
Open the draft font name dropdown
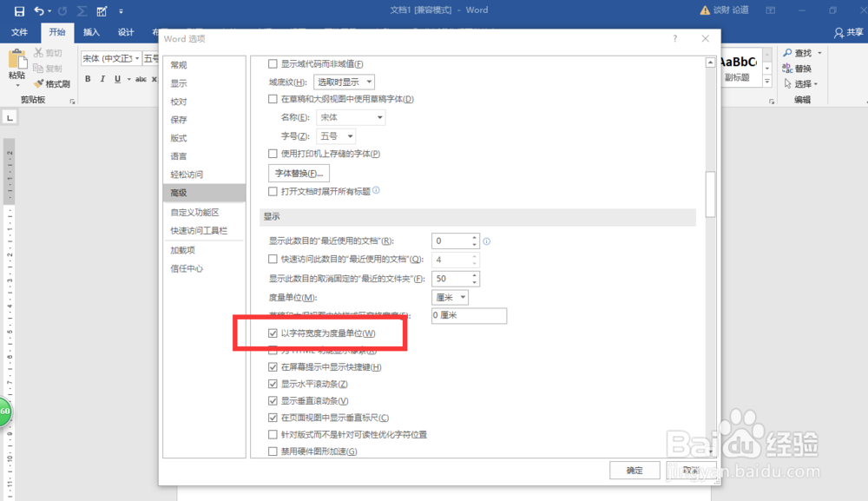click(x=351, y=117)
